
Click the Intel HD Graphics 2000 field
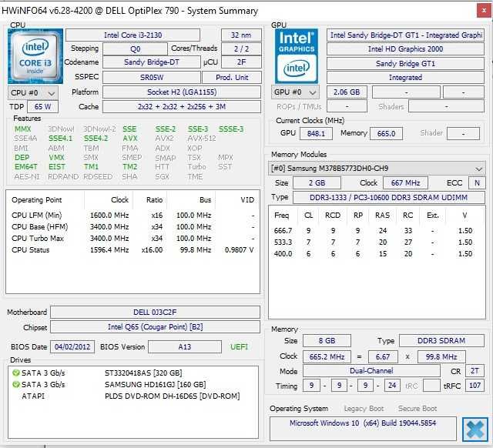405,49
